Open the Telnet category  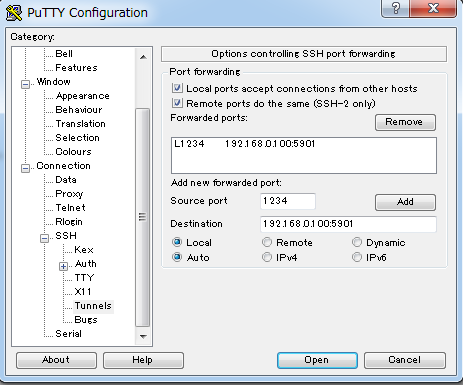(x=70, y=208)
